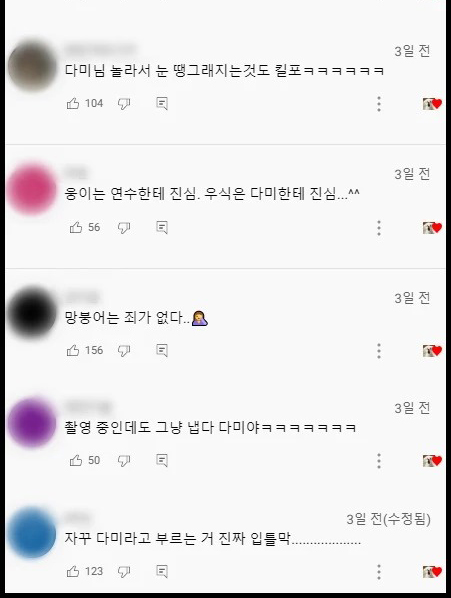This screenshot has height=598, width=451.
Task: Like the comment with 56 likes
Action: coord(76,227)
